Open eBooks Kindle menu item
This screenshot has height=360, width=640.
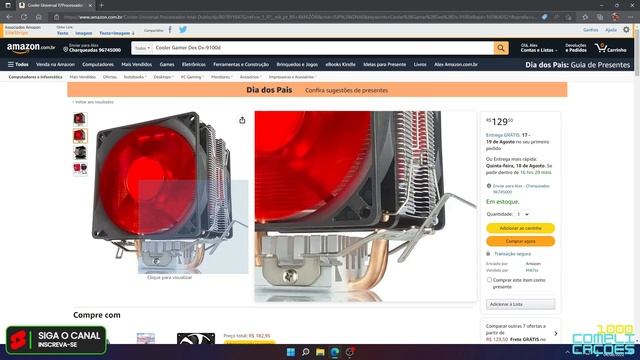pyautogui.click(x=340, y=64)
